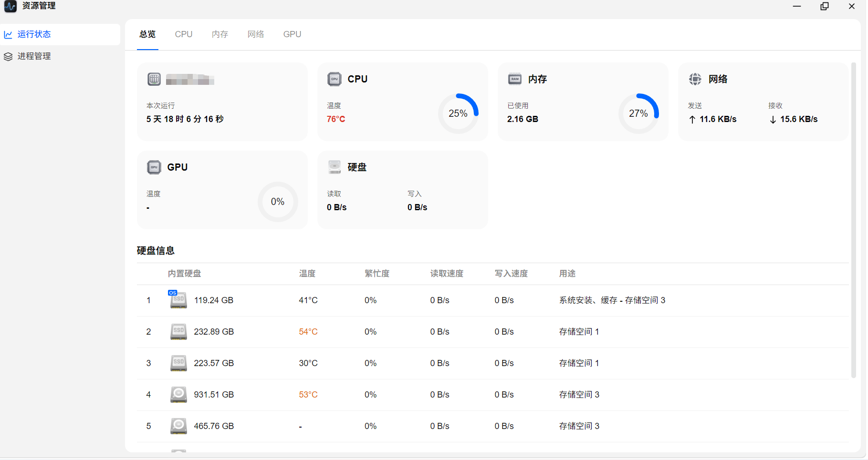868x460 pixels.
Task: Click the 41°C temperature of disk 1
Action: click(x=308, y=300)
